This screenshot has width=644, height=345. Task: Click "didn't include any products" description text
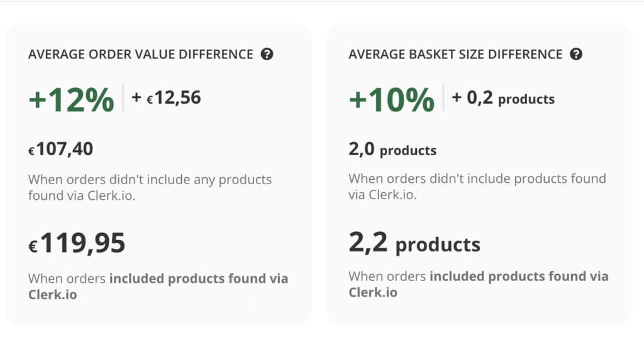150,187
